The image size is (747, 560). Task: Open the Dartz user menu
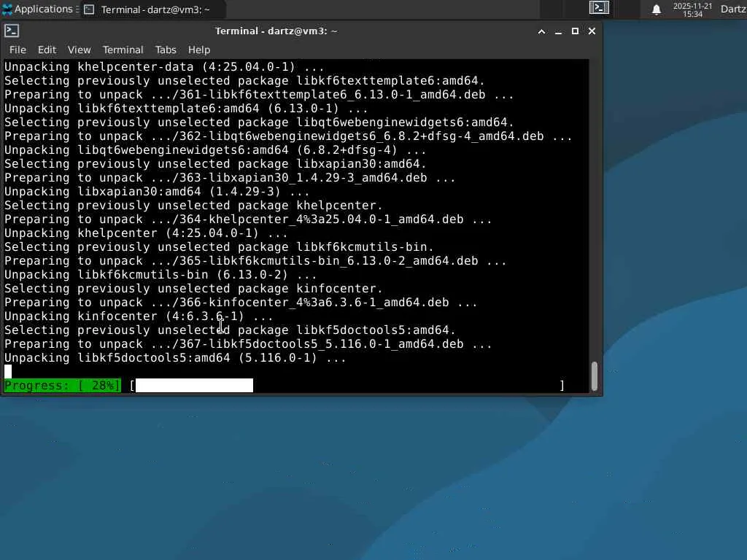733,9
